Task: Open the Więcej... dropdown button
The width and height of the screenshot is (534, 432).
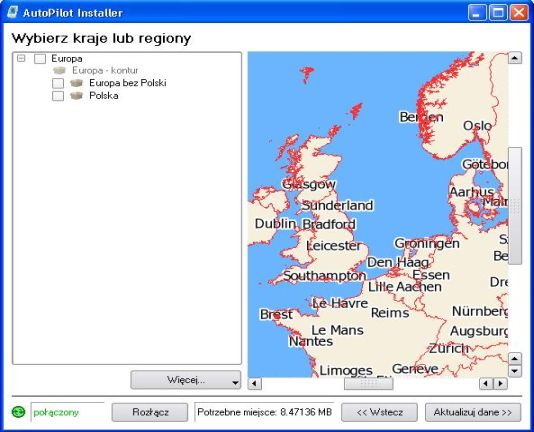Action: pos(186,380)
